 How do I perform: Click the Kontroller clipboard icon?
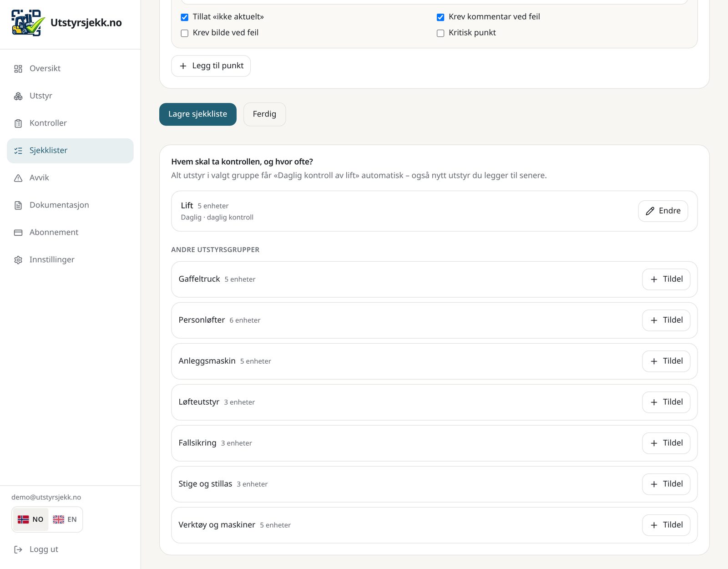(x=18, y=123)
